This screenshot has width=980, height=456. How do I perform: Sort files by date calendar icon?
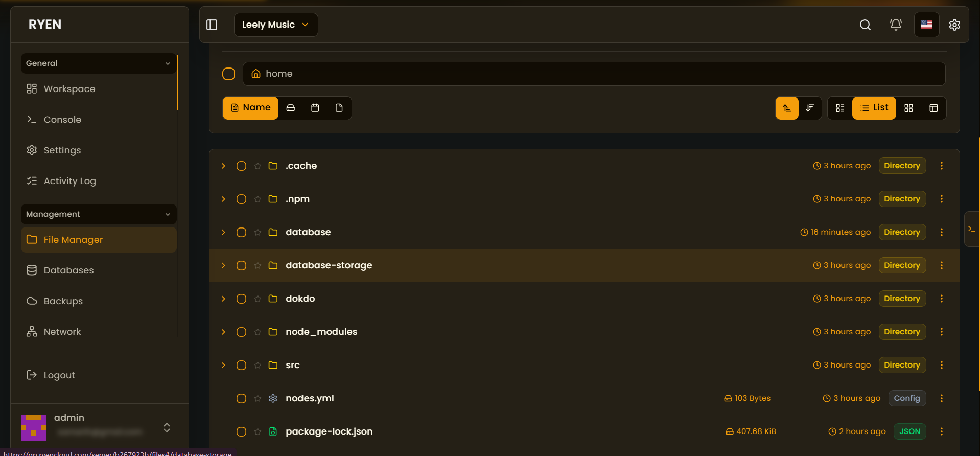(x=315, y=108)
